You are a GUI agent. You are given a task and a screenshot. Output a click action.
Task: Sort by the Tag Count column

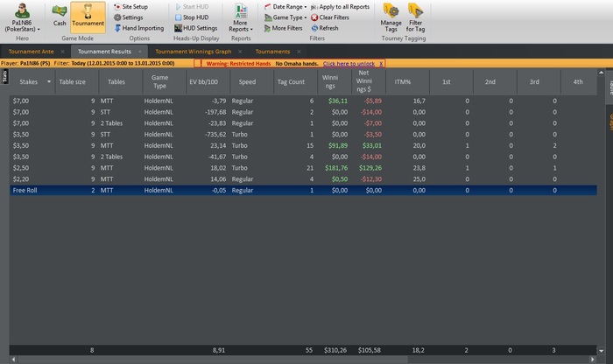[x=291, y=82]
